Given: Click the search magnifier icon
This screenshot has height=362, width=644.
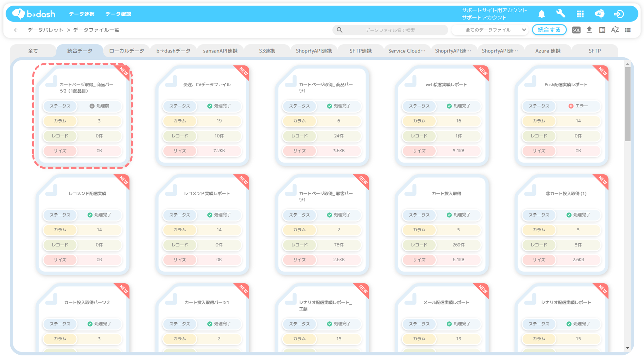Looking at the screenshot, I should pos(339,30).
